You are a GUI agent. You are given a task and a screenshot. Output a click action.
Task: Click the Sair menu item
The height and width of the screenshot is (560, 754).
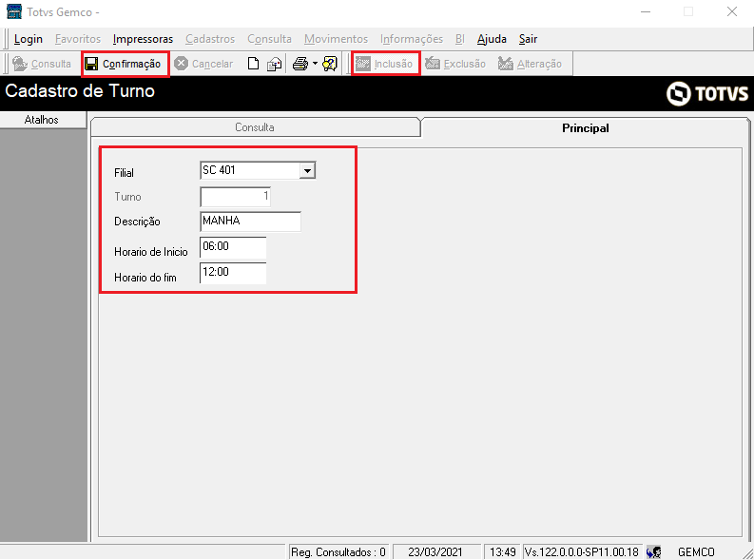(528, 39)
